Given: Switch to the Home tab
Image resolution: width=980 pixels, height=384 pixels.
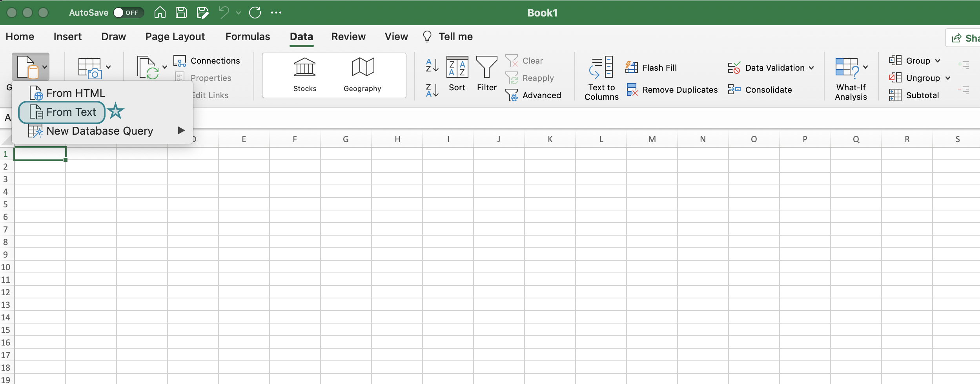Looking at the screenshot, I should pyautogui.click(x=20, y=37).
